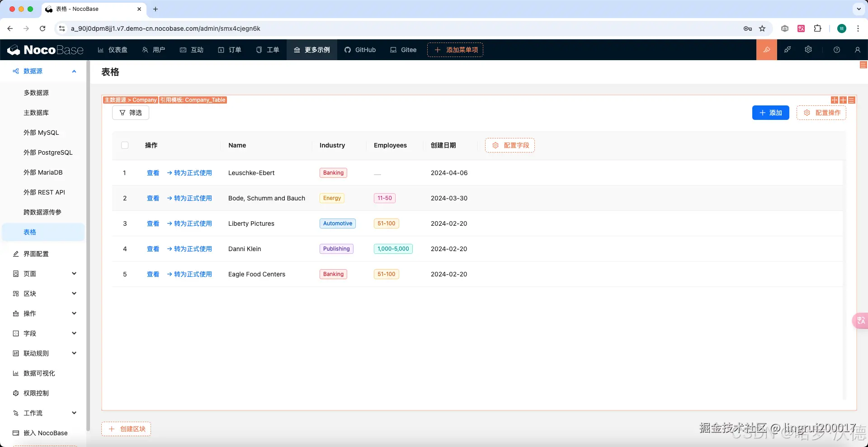Open the user profile icon in NocoBase header
The width and height of the screenshot is (868, 447).
click(858, 50)
